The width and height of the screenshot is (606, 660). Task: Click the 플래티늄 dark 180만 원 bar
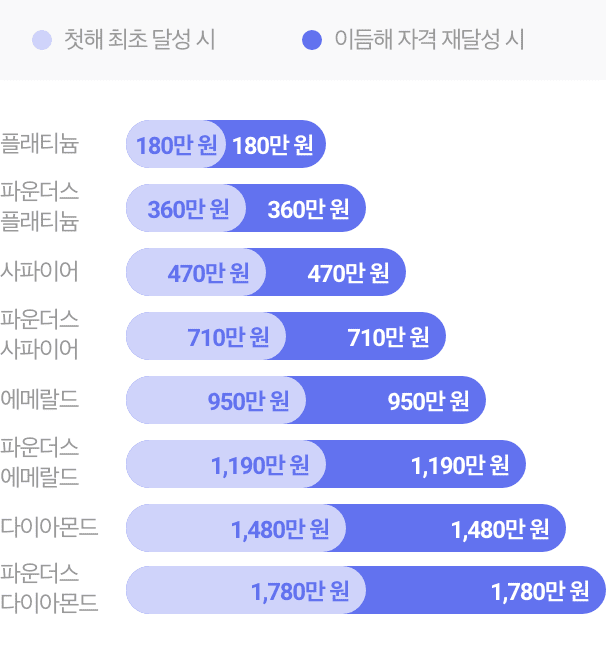276,144
